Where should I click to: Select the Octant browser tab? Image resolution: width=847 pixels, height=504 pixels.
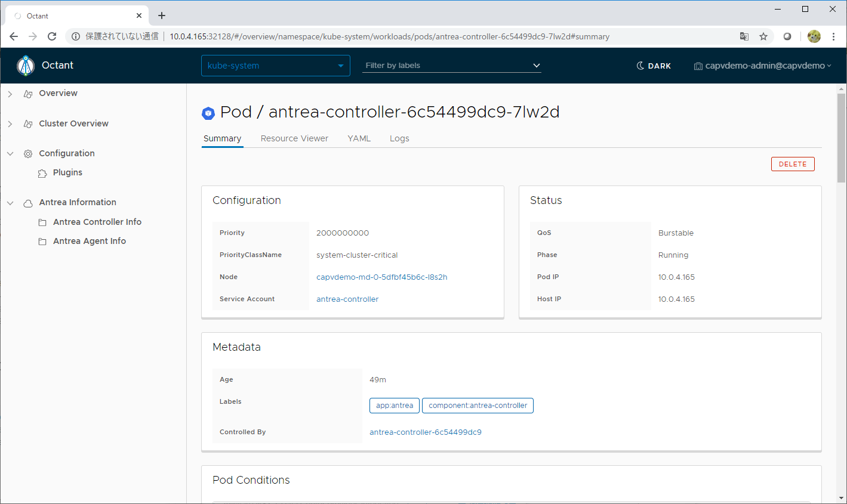point(76,16)
